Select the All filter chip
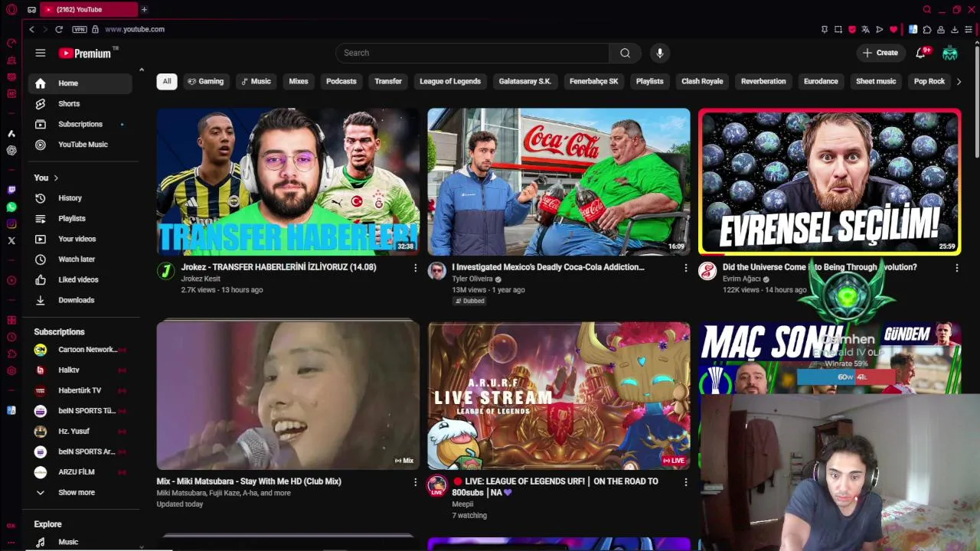This screenshot has height=551, width=980. click(167, 81)
